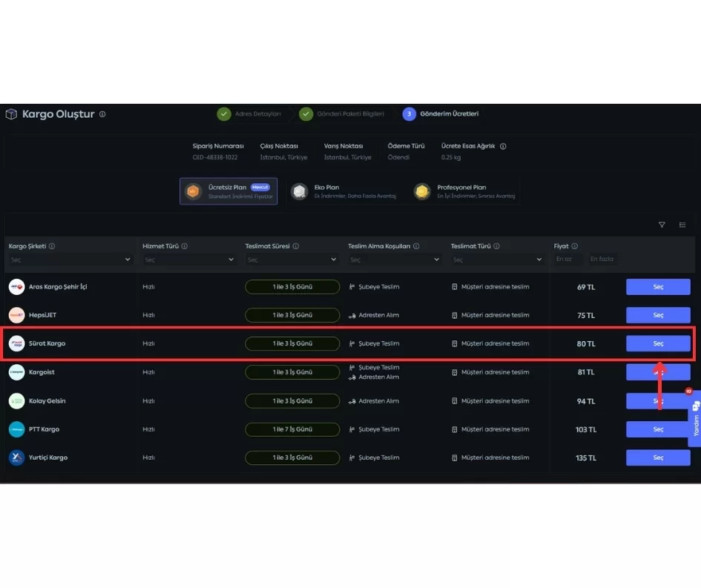Click the 103 TL price for PTT Kargo
Image resolution: width=701 pixels, height=588 pixels.
tap(586, 430)
